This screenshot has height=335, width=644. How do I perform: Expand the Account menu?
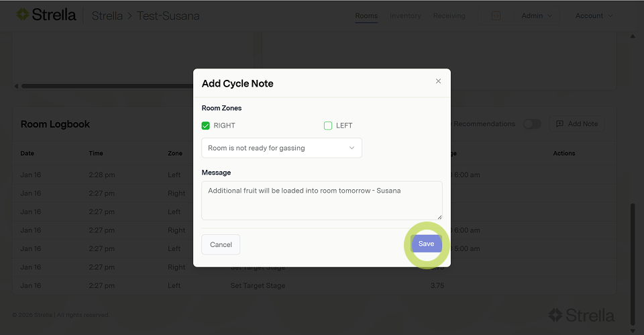[x=594, y=15]
